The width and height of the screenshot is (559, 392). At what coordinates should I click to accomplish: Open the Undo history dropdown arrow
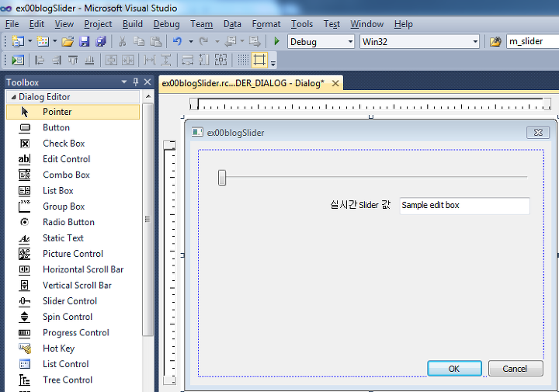tap(191, 42)
